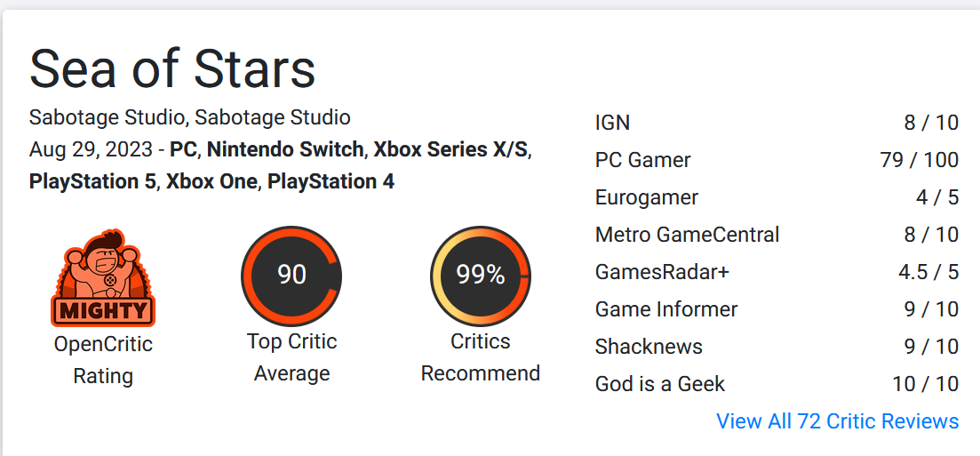Image resolution: width=980 pixels, height=456 pixels.
Task: Click the Xbox Series X/S platform
Action: pos(450,149)
